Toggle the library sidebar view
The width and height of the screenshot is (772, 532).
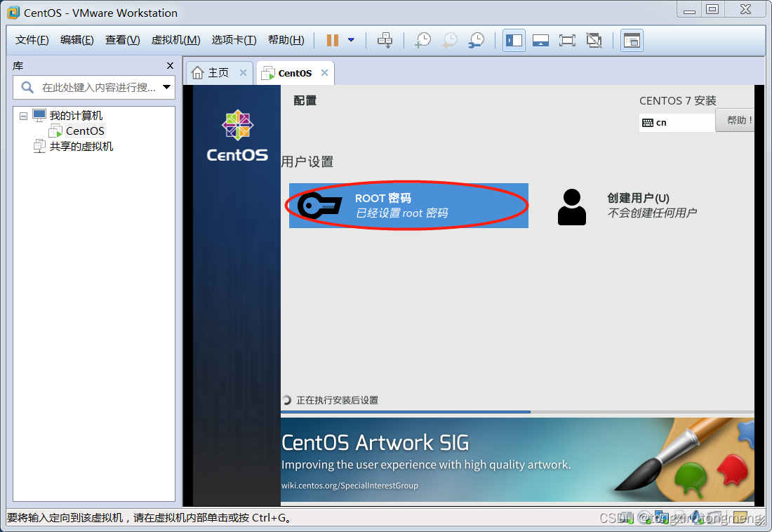(x=514, y=41)
